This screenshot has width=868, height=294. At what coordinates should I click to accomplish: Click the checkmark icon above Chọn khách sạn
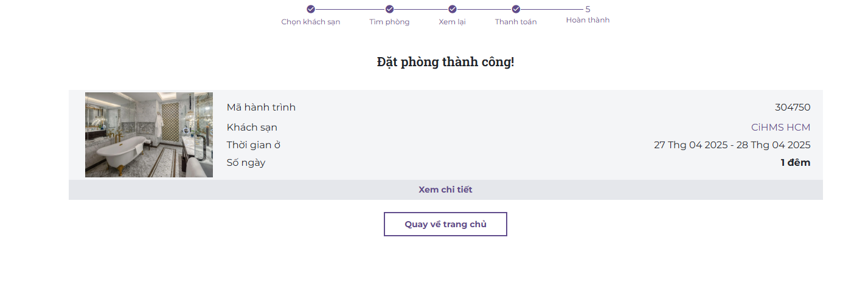coord(311,9)
